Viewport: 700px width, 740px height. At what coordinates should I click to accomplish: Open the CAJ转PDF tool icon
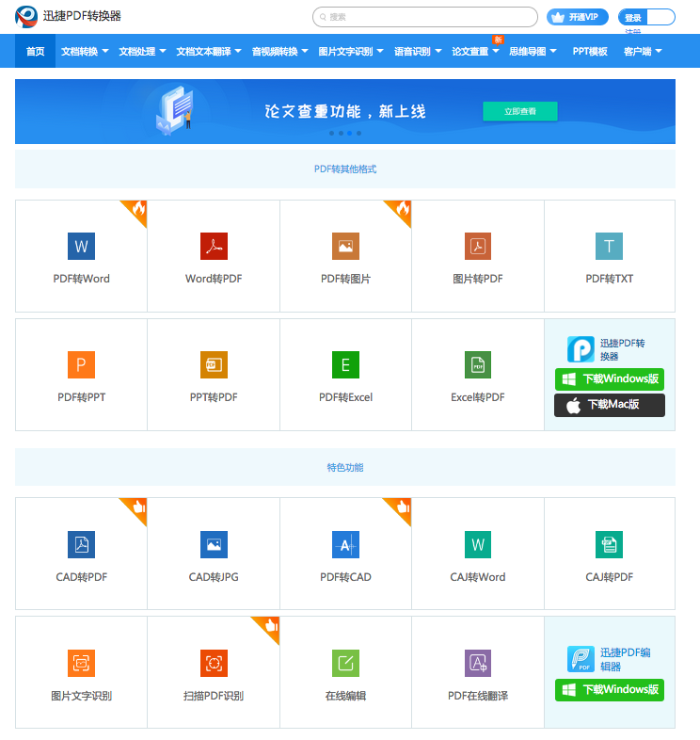coord(609,544)
